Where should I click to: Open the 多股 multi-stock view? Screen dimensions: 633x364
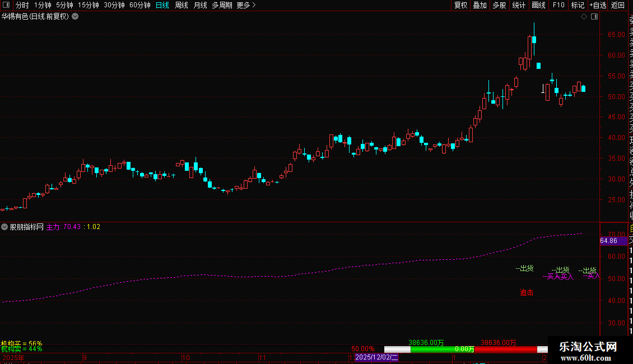coord(499,5)
